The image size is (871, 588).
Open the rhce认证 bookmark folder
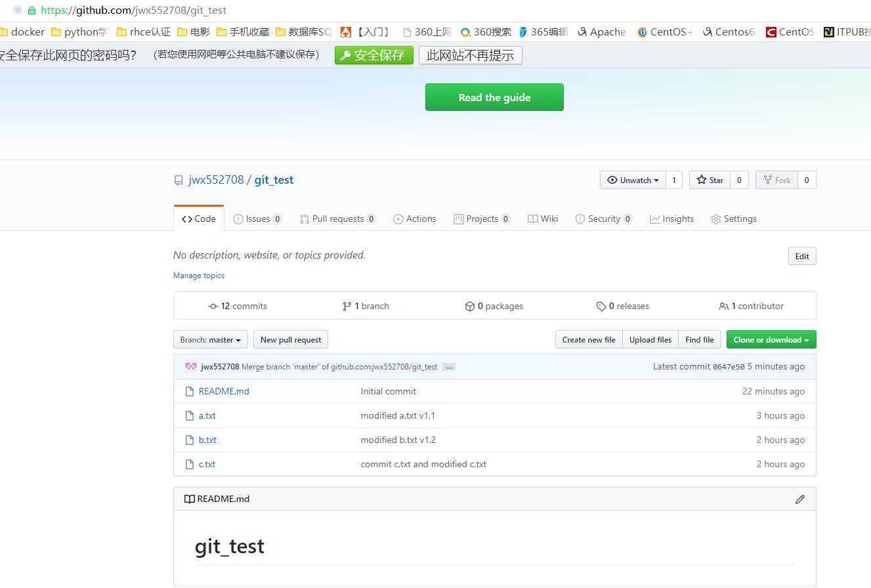pyautogui.click(x=144, y=31)
